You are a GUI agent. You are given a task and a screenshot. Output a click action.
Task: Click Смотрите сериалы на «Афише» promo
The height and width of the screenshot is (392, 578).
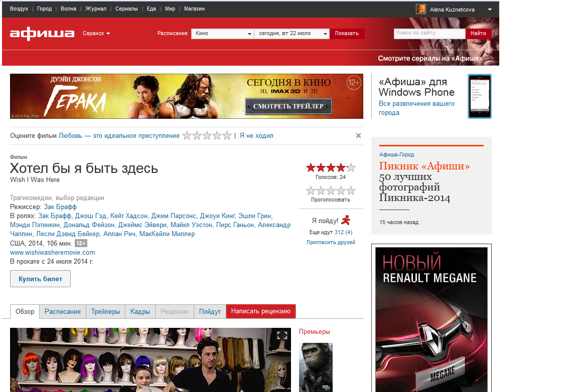[x=430, y=58]
